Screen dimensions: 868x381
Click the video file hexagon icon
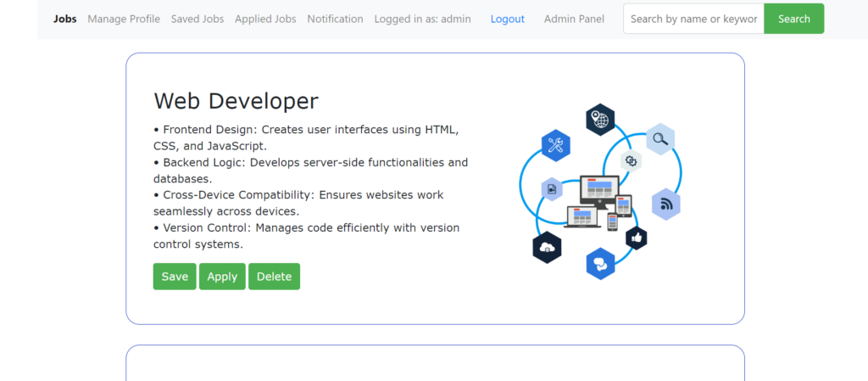[552, 189]
